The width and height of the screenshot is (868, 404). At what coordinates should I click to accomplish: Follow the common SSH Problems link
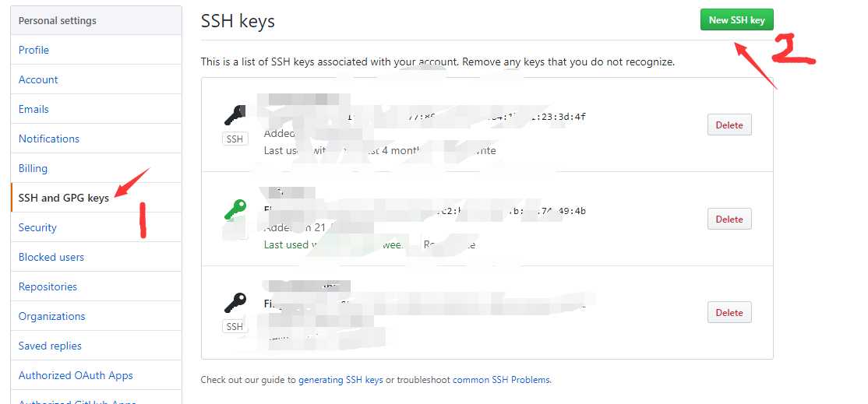[501, 380]
